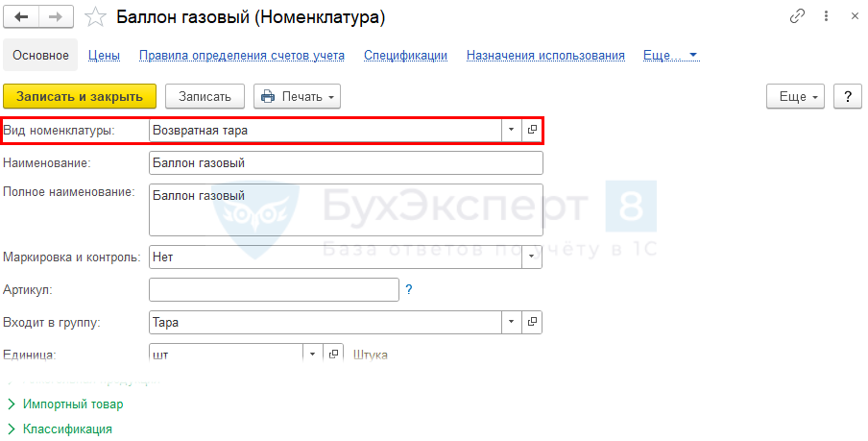Open the Спецификации tab
The image size is (868, 441).
pos(405,56)
